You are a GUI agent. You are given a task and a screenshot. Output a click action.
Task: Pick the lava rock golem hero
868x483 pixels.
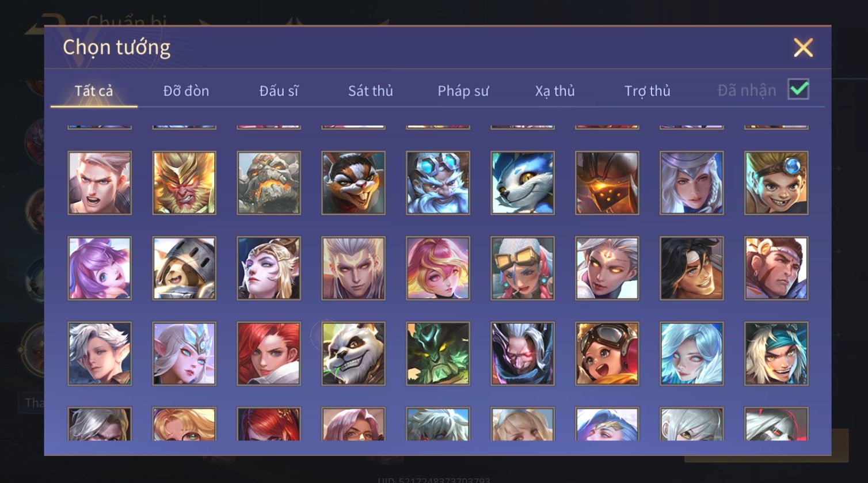point(269,183)
